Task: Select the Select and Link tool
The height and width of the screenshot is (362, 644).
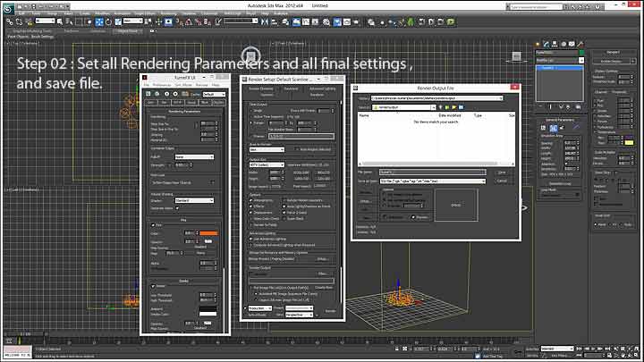Action: click(x=10, y=21)
